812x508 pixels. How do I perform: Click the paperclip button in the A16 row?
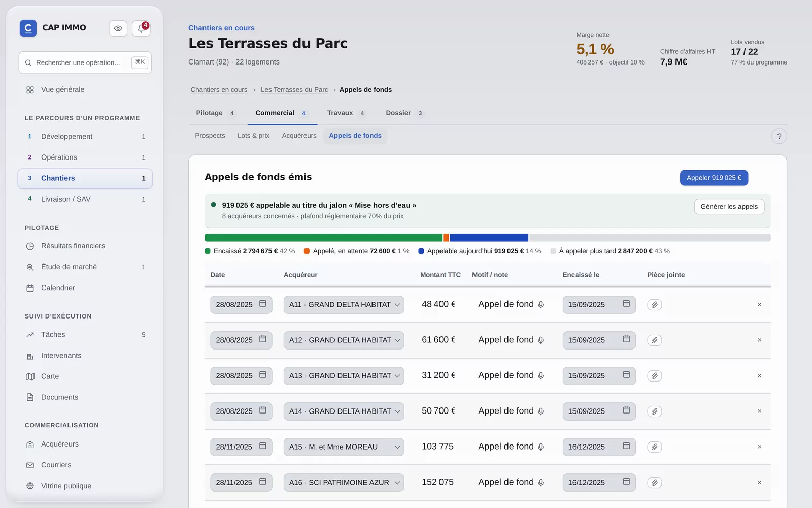point(654,483)
